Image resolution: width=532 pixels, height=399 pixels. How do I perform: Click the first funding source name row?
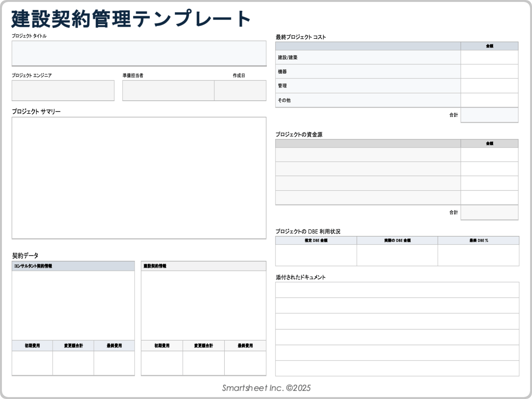tap(368, 155)
